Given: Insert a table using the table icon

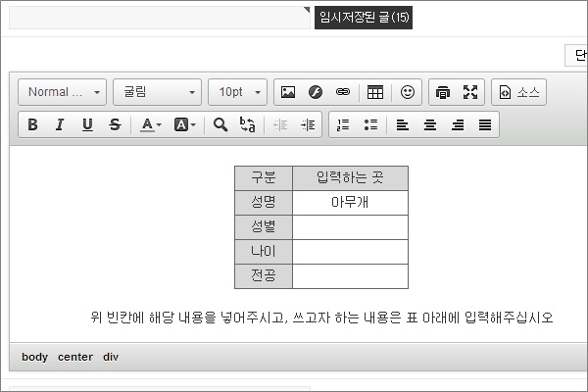Looking at the screenshot, I should tap(375, 92).
